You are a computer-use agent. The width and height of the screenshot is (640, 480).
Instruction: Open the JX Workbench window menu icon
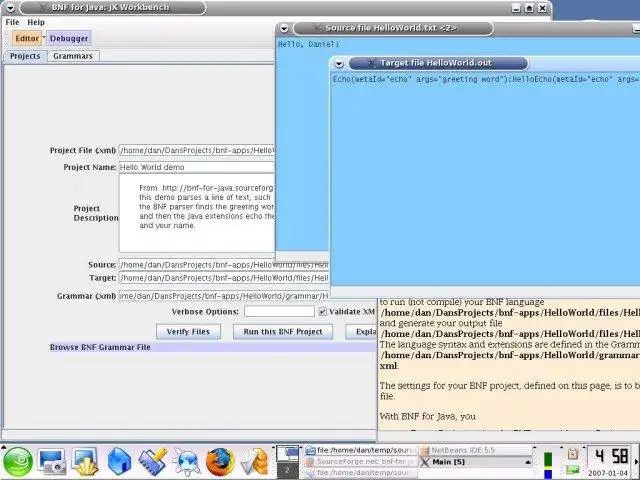coord(10,8)
